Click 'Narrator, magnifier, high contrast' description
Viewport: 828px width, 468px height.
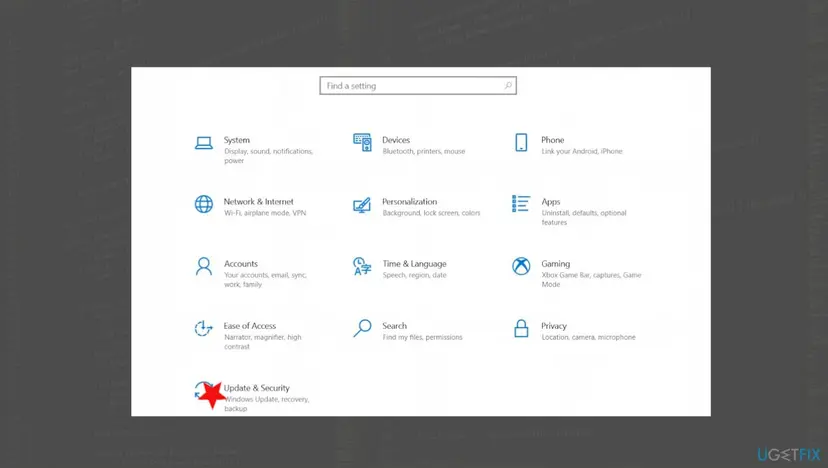pyautogui.click(x=263, y=342)
